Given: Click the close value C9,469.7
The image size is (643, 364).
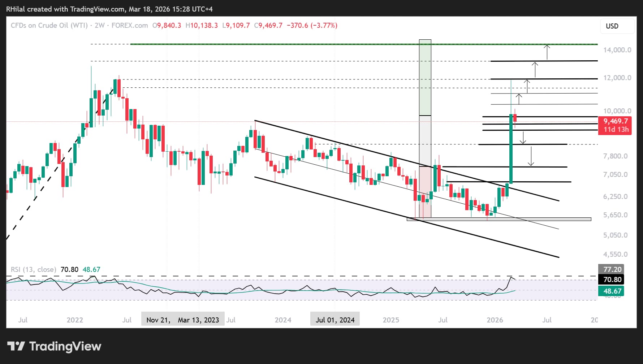Looking at the screenshot, I should point(268,25).
